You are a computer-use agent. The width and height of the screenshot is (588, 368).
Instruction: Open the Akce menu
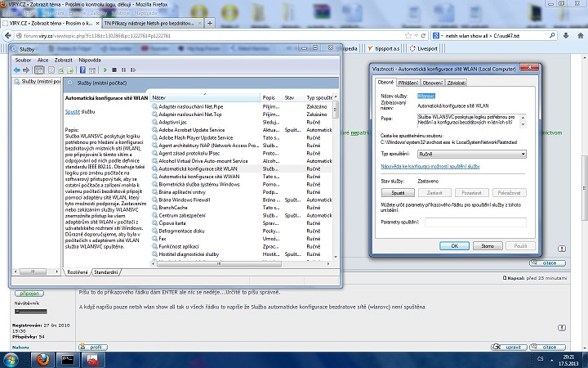pyautogui.click(x=42, y=60)
